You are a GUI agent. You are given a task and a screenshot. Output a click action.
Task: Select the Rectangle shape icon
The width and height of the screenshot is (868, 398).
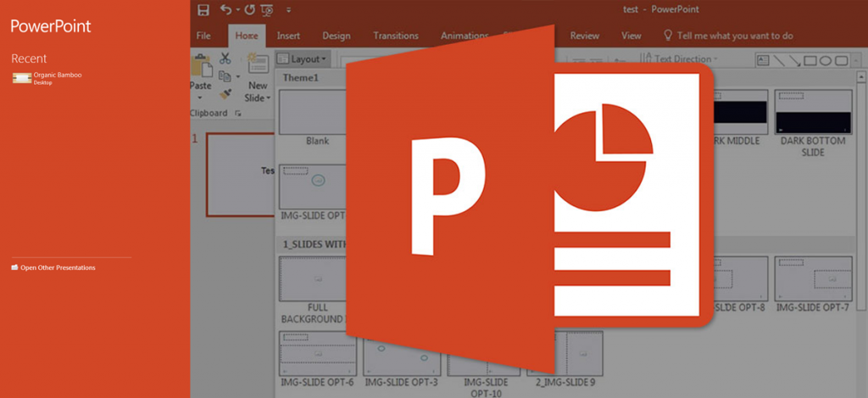click(x=810, y=60)
